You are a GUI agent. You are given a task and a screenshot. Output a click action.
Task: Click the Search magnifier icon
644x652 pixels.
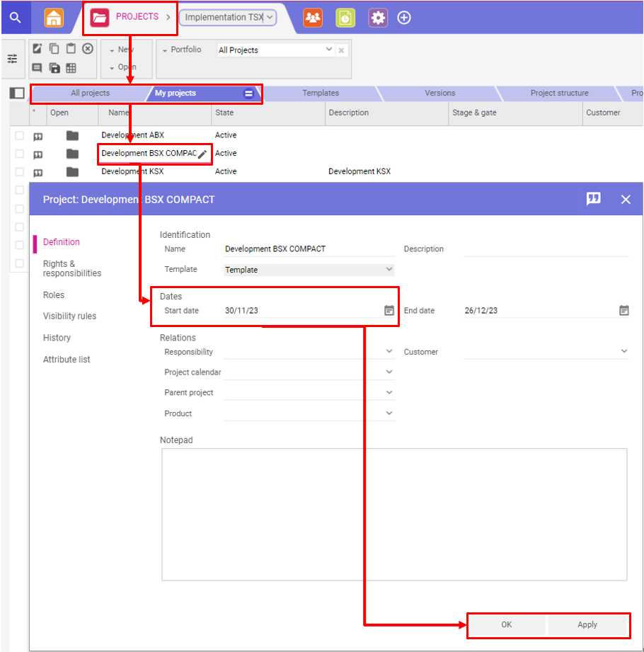tap(14, 17)
